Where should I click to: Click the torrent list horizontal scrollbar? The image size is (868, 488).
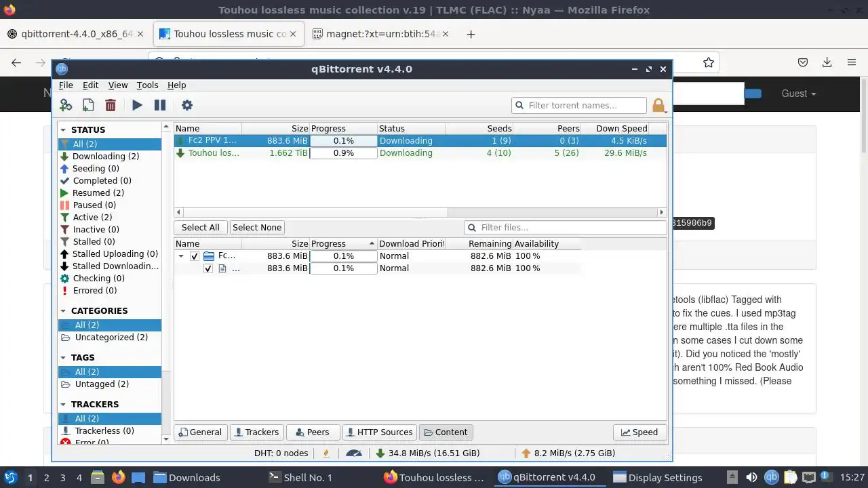pos(420,212)
